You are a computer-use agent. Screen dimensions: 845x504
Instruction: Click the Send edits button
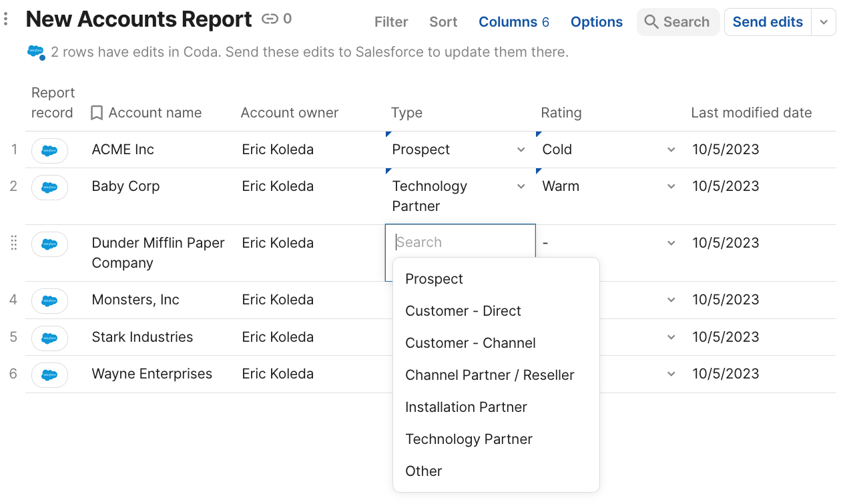pos(768,22)
